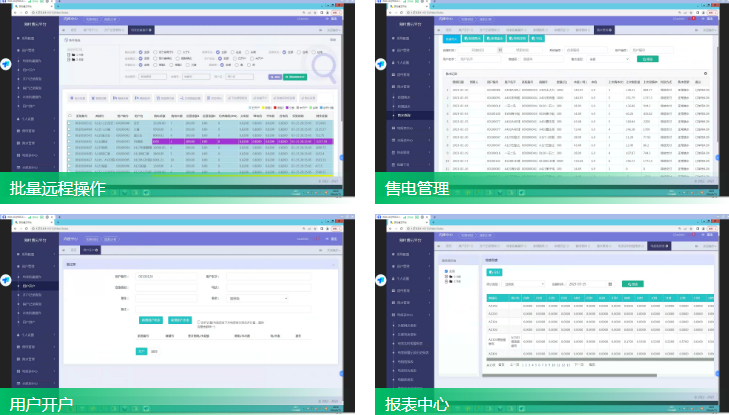
Task: Click the blue submit button at the bottom of the 用户开户 form
Action: 141,351
